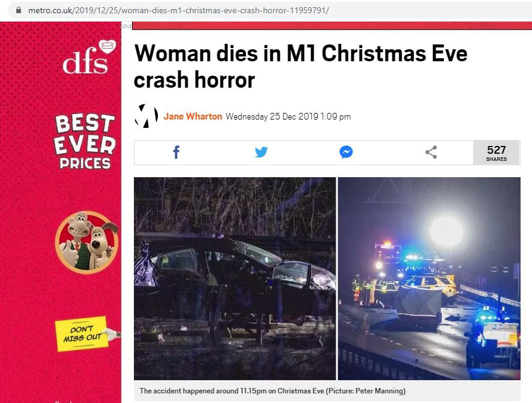This screenshot has height=403, width=532.
Task: Select the metro.co.uk URL in address bar
Action: [x=178, y=10]
